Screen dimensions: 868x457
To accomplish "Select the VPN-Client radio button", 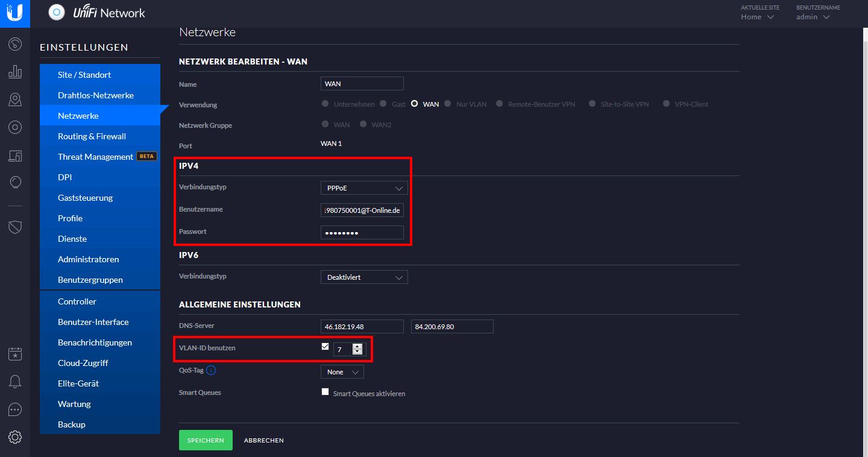I will [666, 104].
